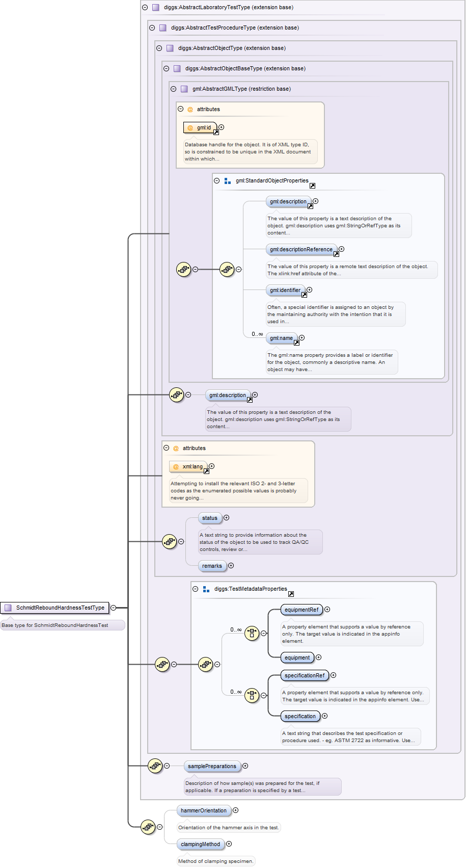Expand the gml:descriptionReference element
Viewport: 466px width, 868px height.
click(341, 249)
